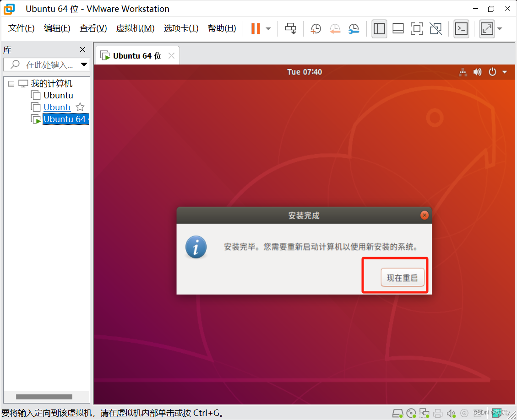Click the Tue 07:40 clock

[305, 72]
